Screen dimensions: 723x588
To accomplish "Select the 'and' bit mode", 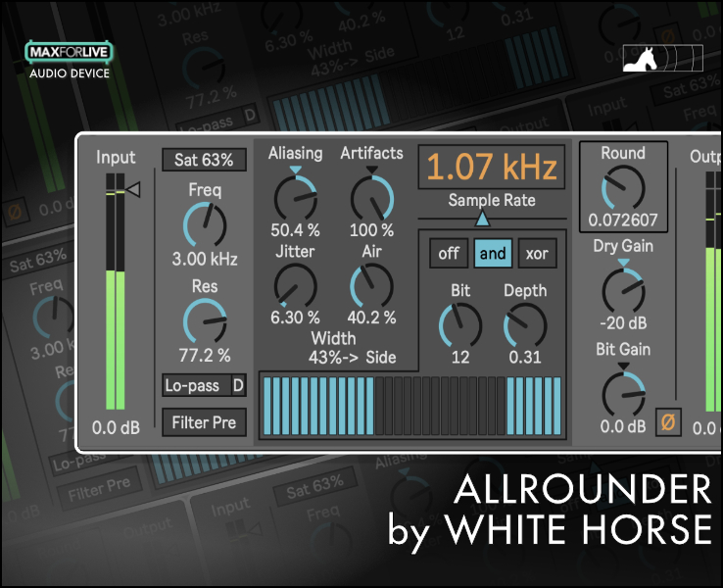I will [493, 254].
